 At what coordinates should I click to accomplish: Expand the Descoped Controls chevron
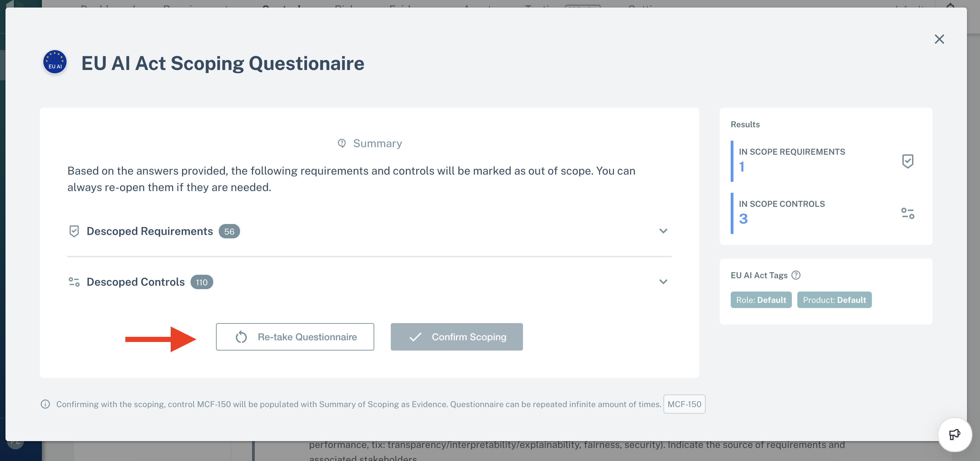663,282
